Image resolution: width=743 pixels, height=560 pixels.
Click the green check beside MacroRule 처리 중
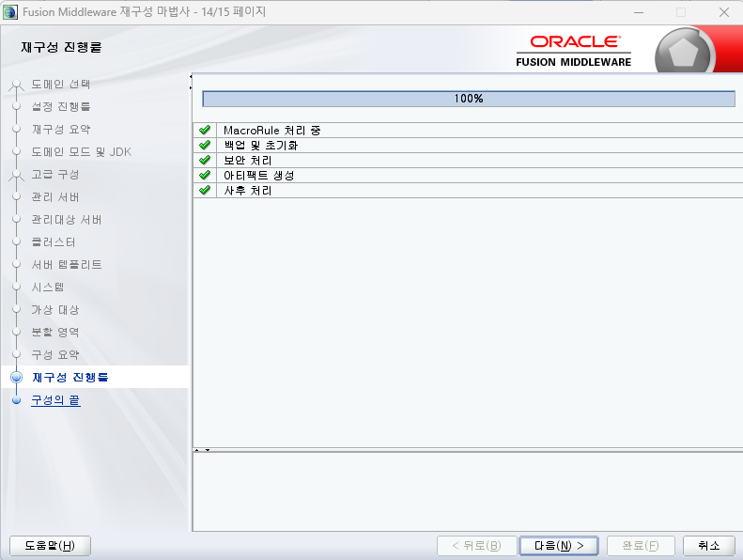pyautogui.click(x=205, y=130)
